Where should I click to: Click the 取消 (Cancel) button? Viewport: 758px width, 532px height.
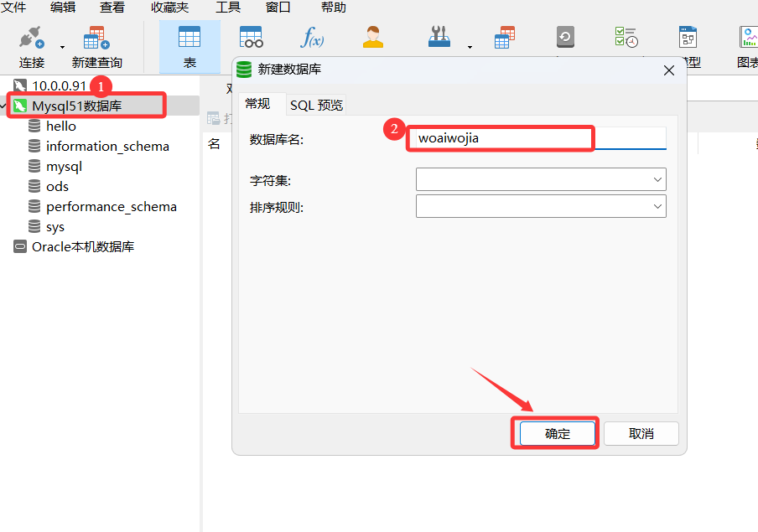click(641, 433)
